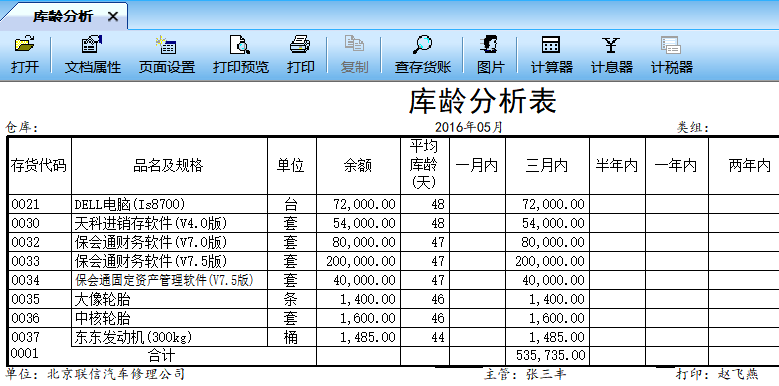Select inventory code 0021 cell
779x386 pixels.
click(39, 204)
